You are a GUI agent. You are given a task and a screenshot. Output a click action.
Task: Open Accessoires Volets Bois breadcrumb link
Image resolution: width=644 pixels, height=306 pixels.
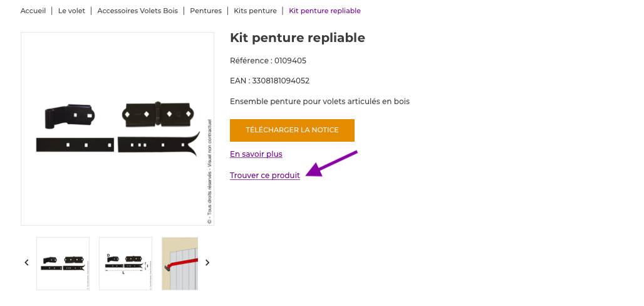point(137,11)
